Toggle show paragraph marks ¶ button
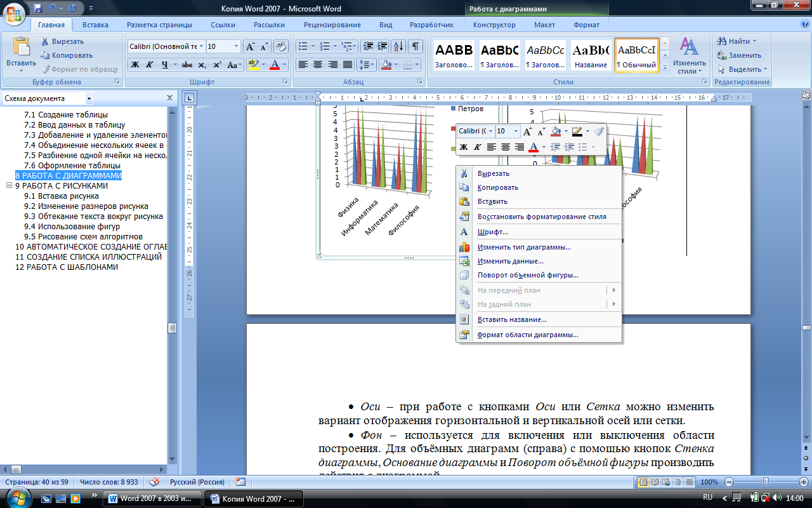The width and height of the screenshot is (812, 508). [416, 46]
